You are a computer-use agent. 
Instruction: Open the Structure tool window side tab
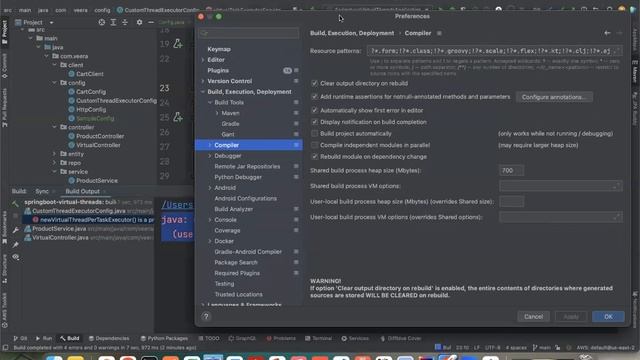pyautogui.click(x=4, y=269)
